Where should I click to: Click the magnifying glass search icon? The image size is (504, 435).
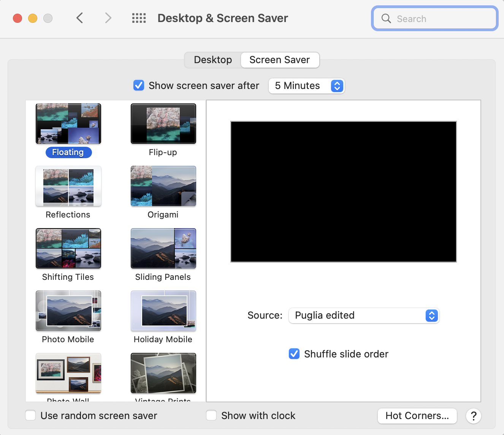(386, 18)
